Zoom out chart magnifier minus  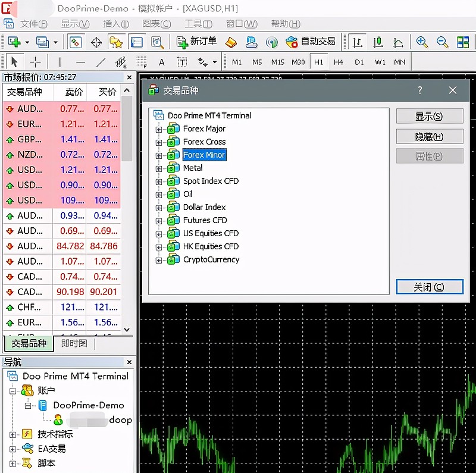[442, 42]
